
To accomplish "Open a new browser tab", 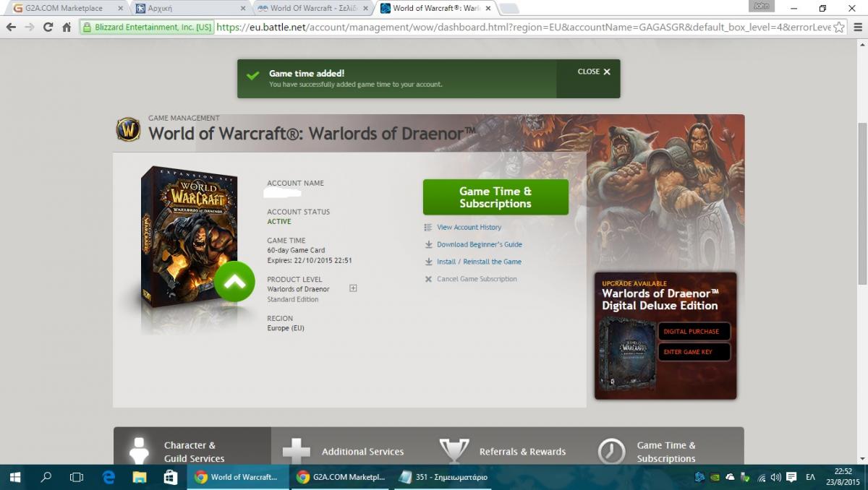I will click(x=509, y=9).
